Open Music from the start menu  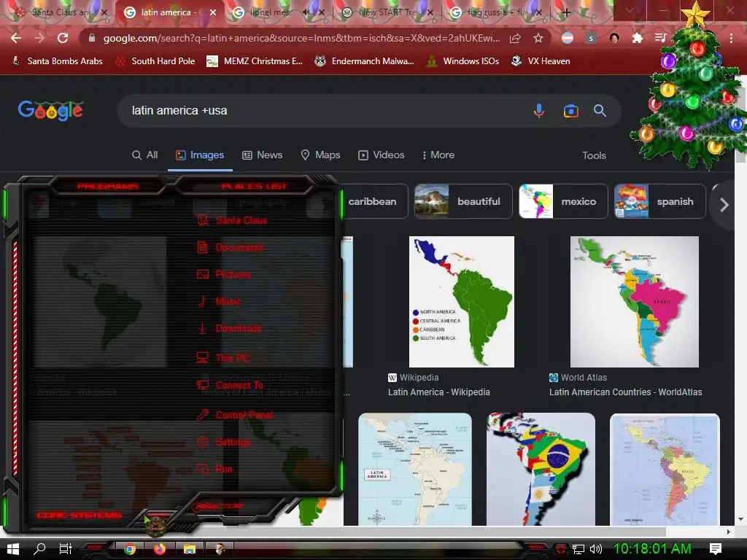[219, 301]
